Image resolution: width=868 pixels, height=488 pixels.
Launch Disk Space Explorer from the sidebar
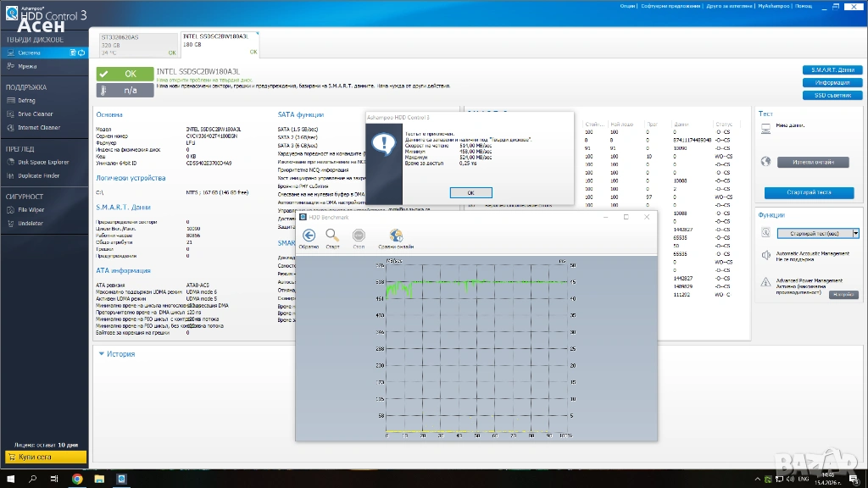point(43,162)
